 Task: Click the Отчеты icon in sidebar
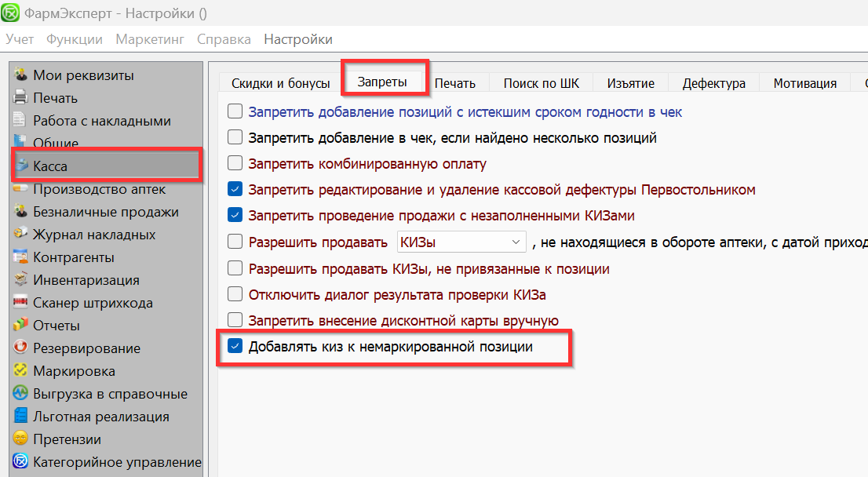click(21, 326)
